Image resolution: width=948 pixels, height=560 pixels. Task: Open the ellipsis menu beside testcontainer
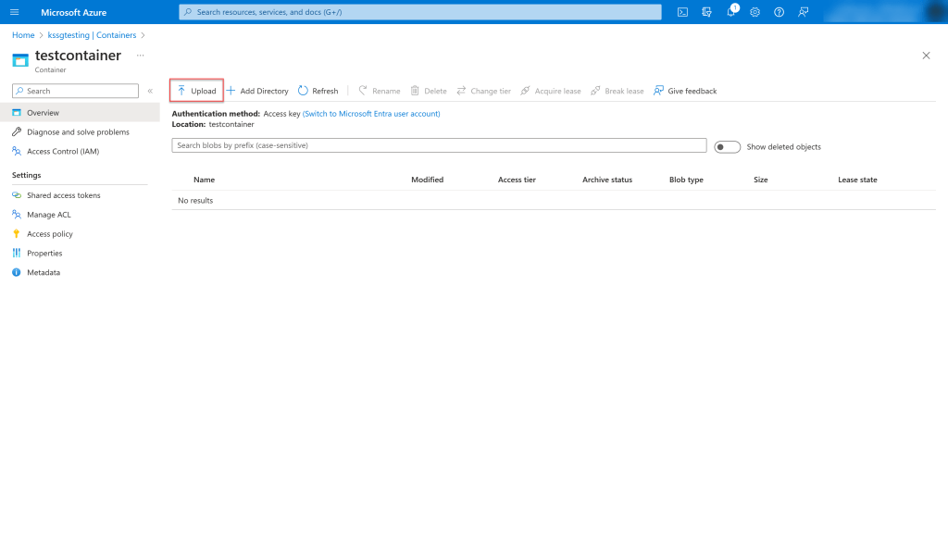point(141,56)
